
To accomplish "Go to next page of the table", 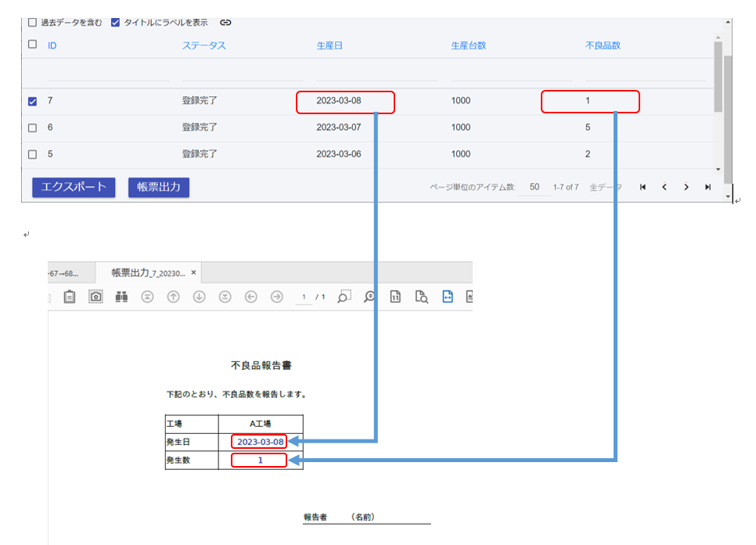I will point(686,188).
